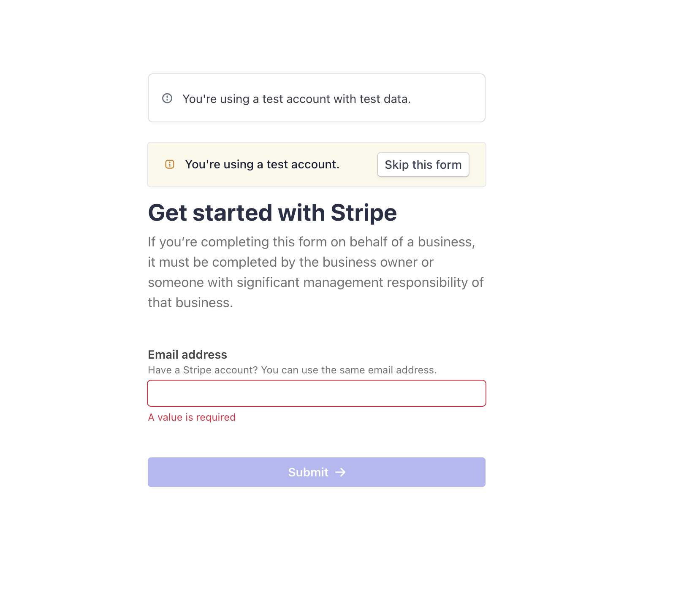Click the 'A value is required' error
The width and height of the screenshot is (700, 600).
point(192,417)
